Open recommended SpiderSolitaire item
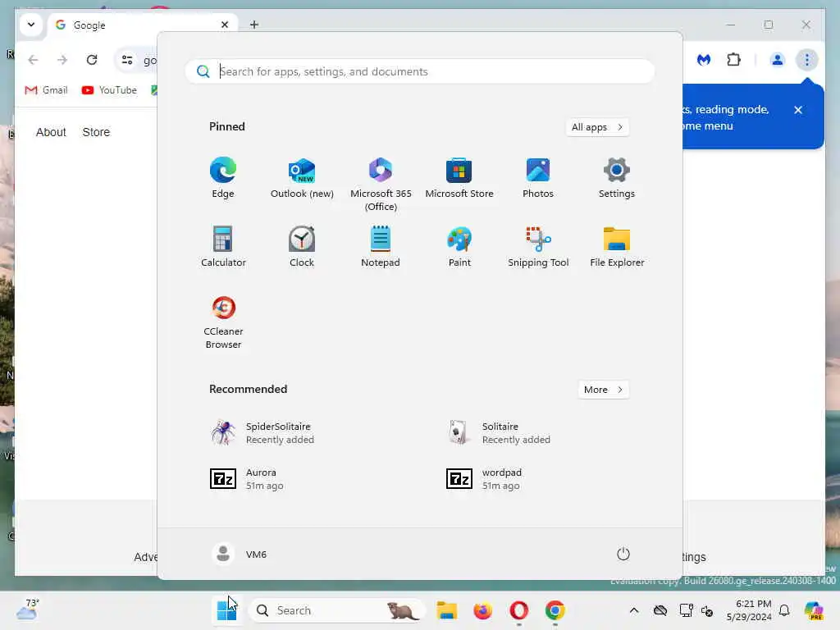This screenshot has height=630, width=840. [262, 433]
